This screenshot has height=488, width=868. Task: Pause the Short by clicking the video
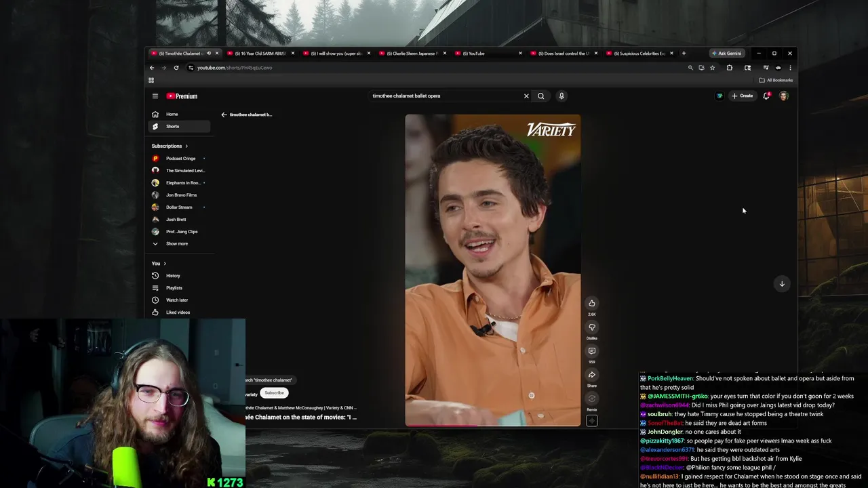pos(493,270)
